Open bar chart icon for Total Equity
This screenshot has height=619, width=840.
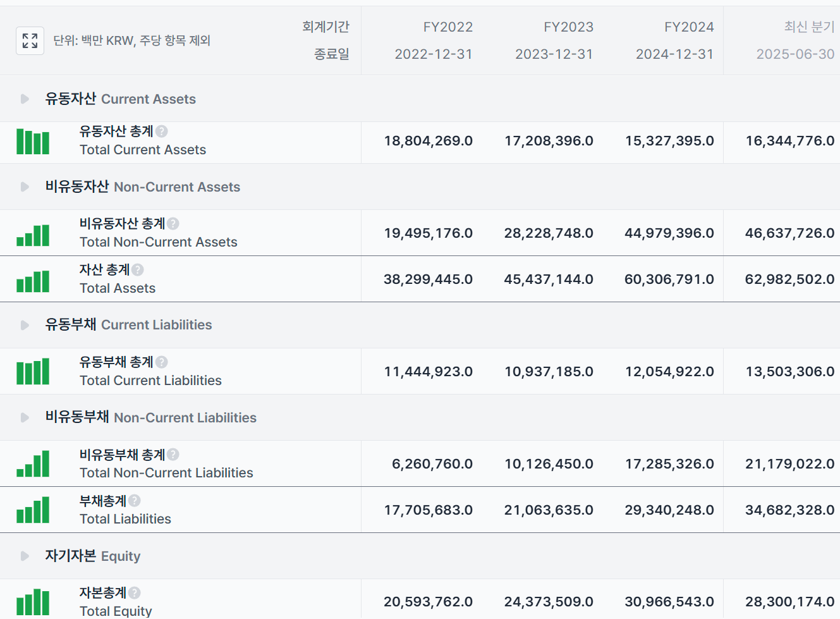click(33, 602)
